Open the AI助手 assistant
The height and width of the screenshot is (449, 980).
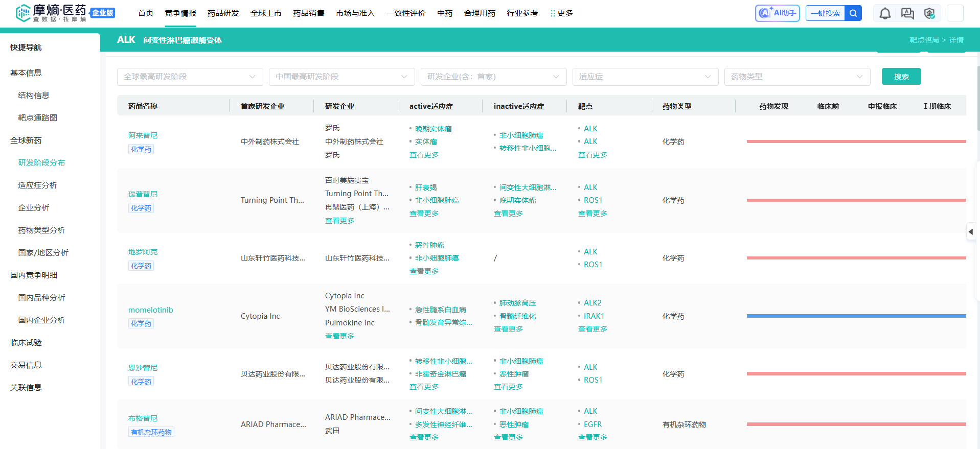point(777,13)
